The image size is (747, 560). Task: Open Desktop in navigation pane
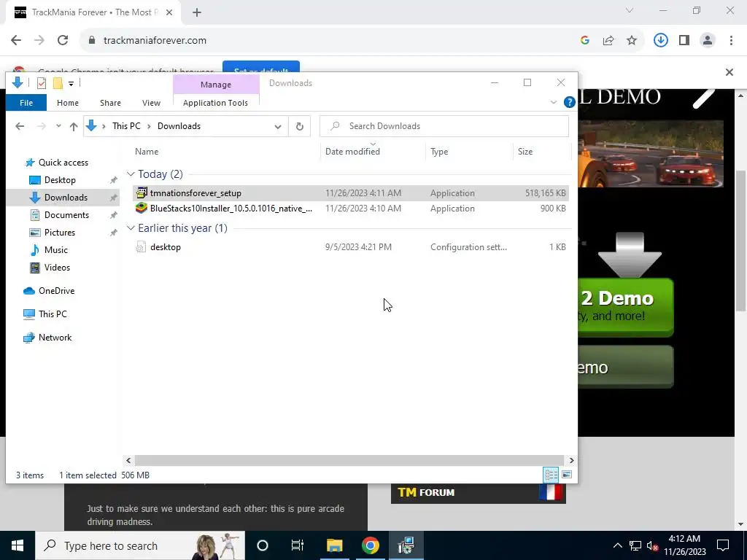[x=60, y=180]
